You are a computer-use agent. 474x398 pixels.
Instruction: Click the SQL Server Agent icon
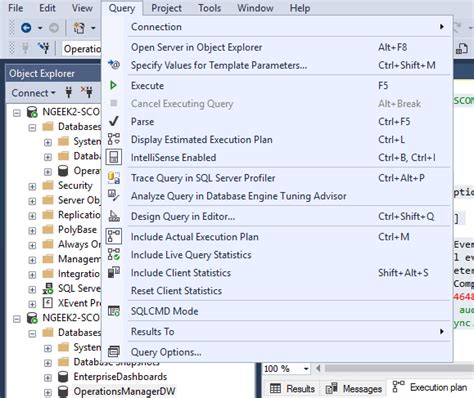click(48, 288)
